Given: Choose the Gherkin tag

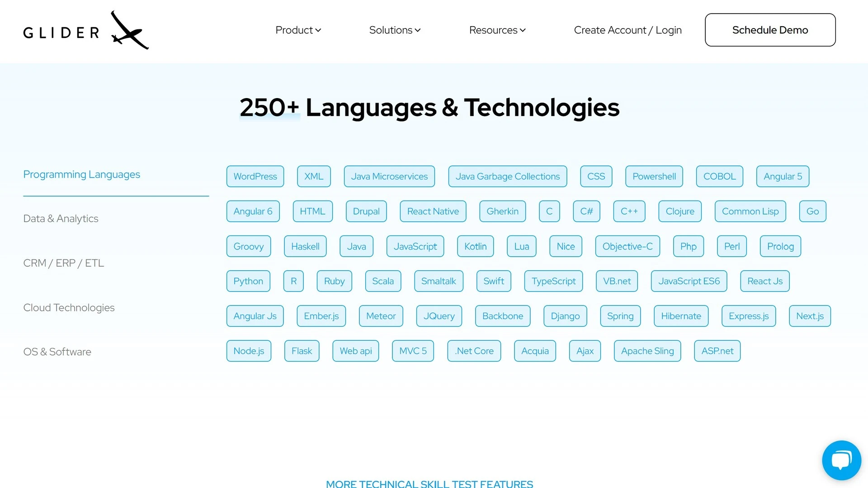Looking at the screenshot, I should pos(502,211).
